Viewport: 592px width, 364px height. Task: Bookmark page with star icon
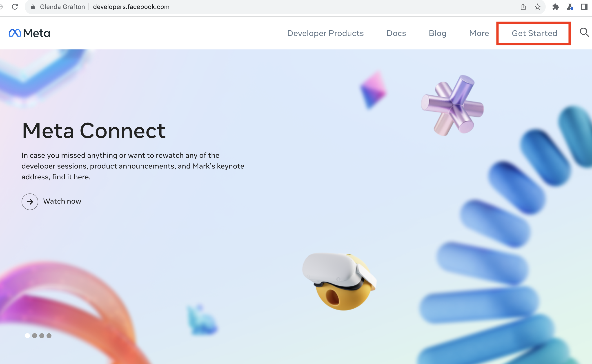[x=537, y=7]
